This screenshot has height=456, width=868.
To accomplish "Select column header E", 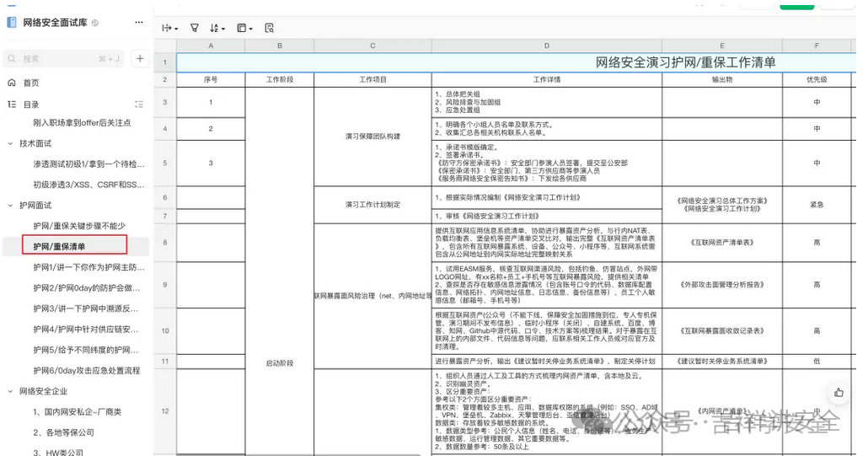I will tap(722, 46).
